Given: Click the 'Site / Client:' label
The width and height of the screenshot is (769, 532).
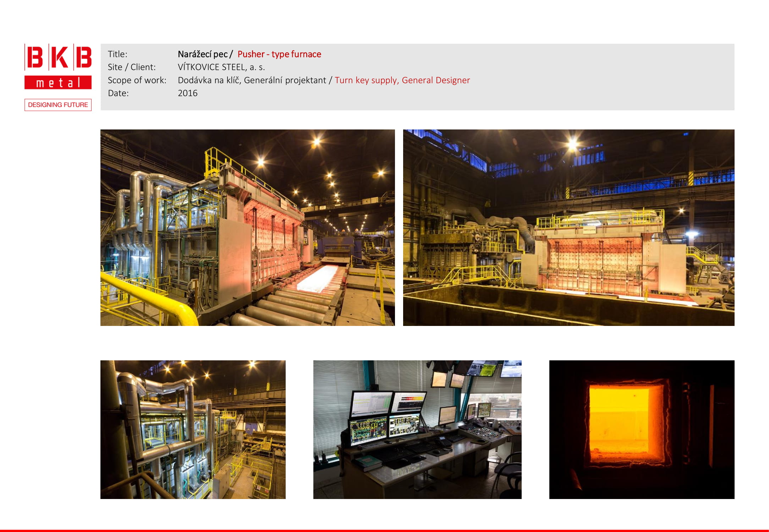Looking at the screenshot, I should tap(132, 67).
